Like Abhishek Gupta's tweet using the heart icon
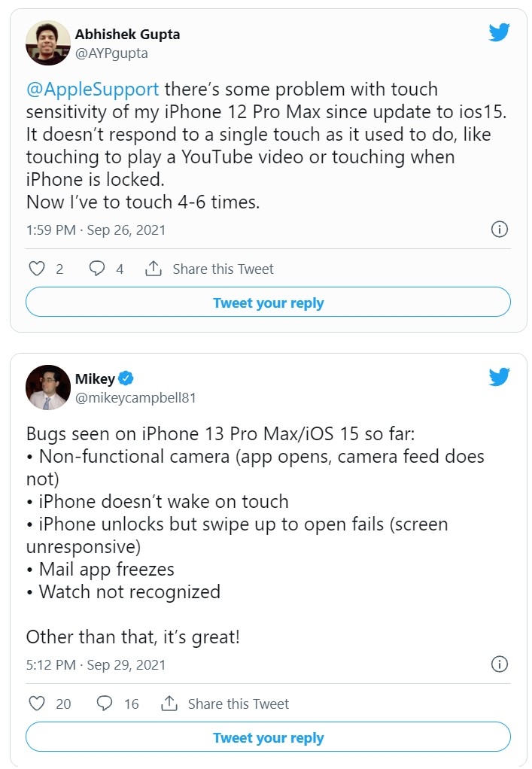 click(x=36, y=268)
